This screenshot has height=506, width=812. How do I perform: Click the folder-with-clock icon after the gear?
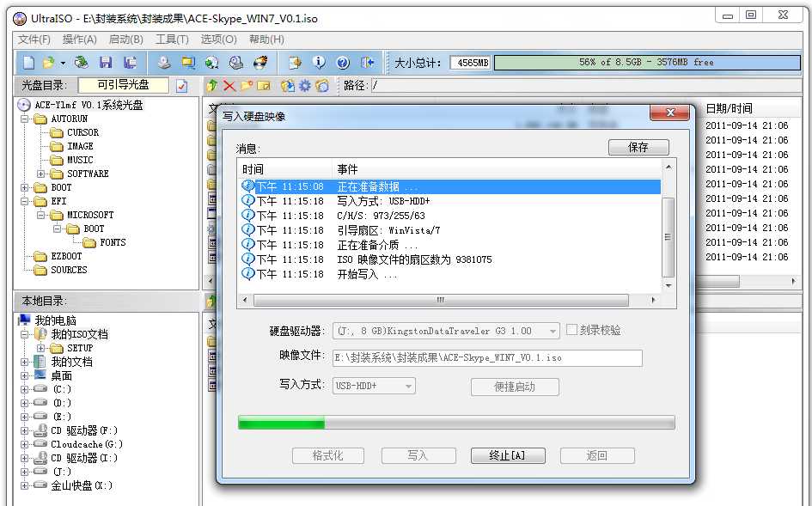point(322,85)
